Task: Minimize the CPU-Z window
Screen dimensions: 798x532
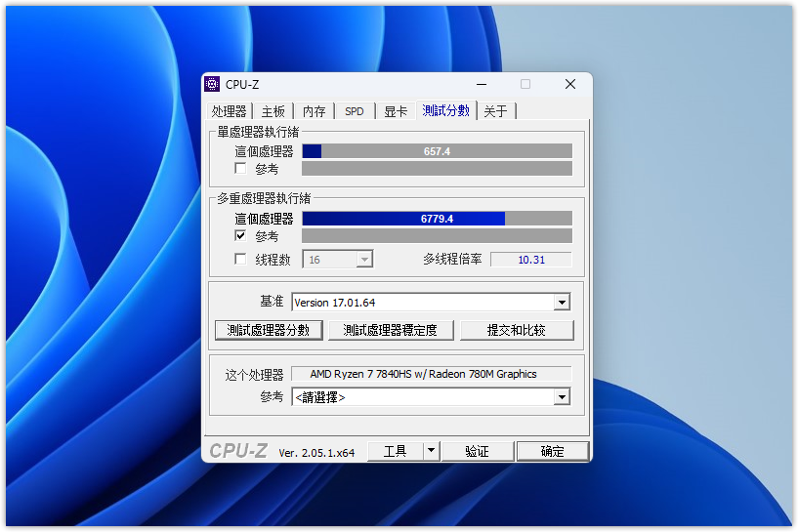Action: 482,84
